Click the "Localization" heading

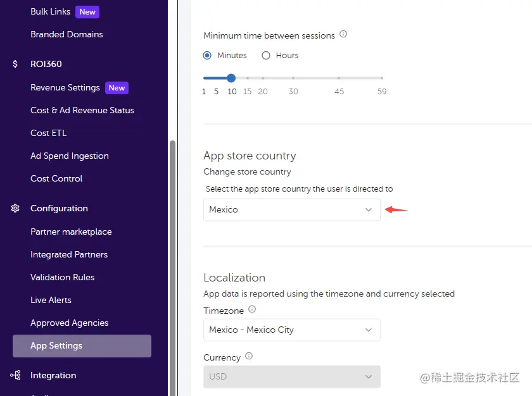click(234, 278)
